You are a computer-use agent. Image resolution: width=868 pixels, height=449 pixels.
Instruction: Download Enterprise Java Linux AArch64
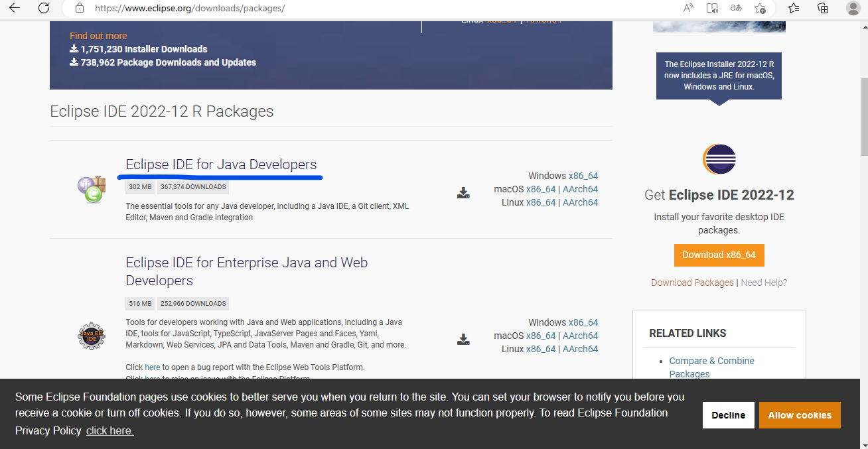[580, 349]
